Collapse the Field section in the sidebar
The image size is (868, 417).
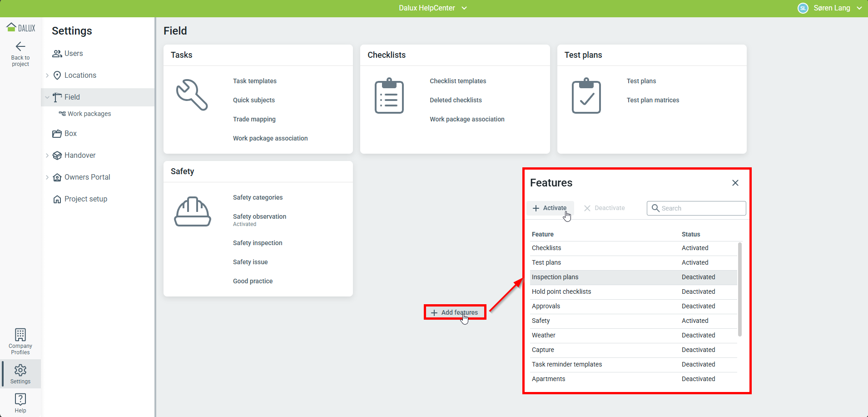(47, 97)
